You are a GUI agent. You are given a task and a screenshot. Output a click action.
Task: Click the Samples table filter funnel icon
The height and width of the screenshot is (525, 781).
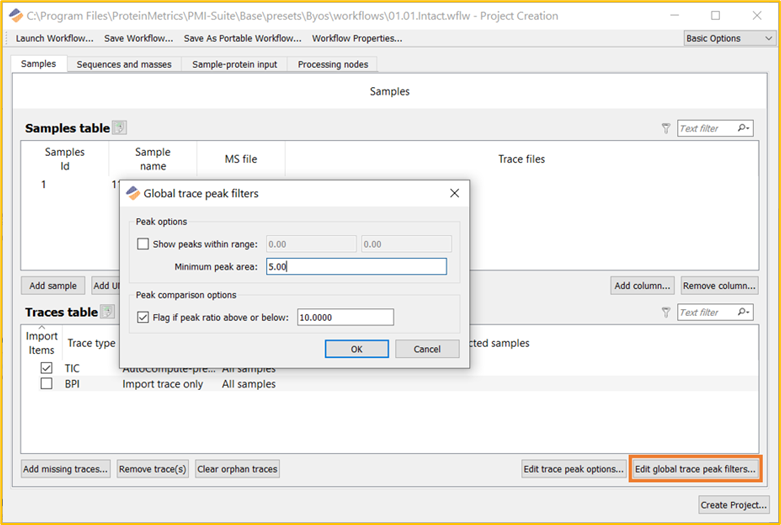tap(666, 129)
